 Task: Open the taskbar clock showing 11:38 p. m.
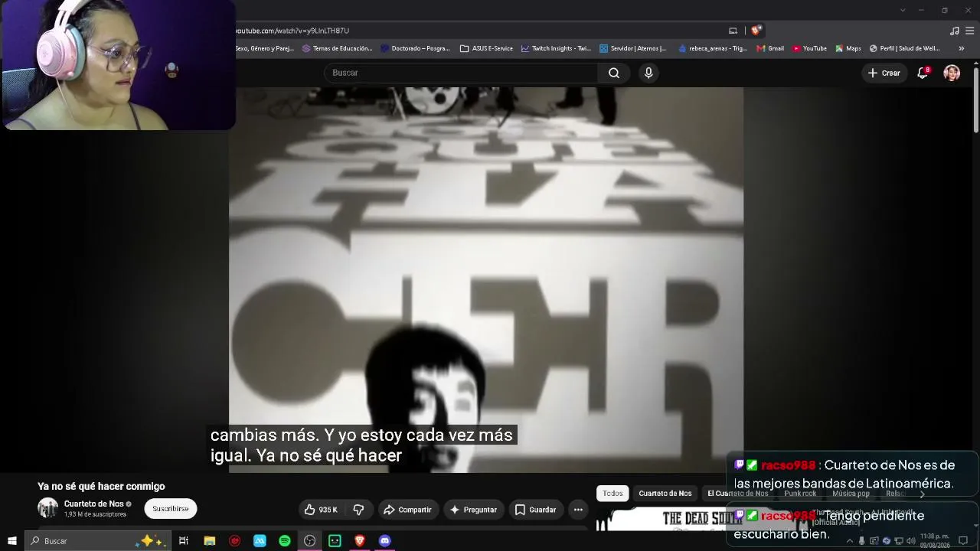click(934, 541)
